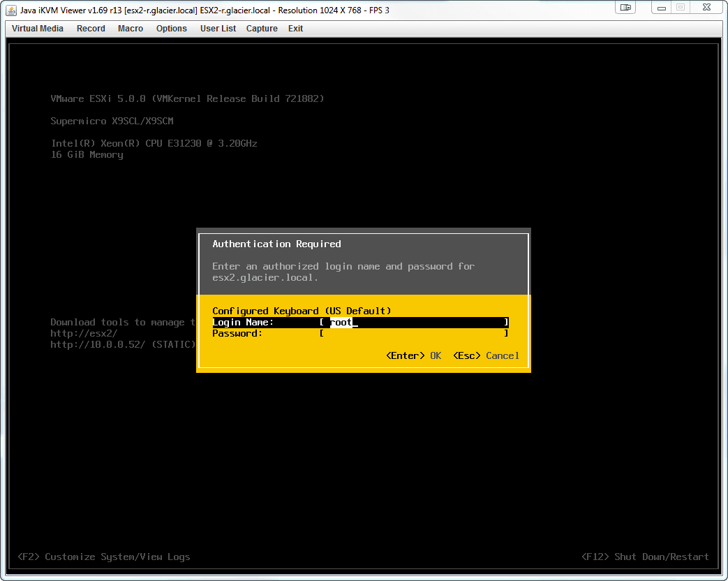Screen dimensions: 728x581
Task: Open the User List menu
Action: pos(218,29)
